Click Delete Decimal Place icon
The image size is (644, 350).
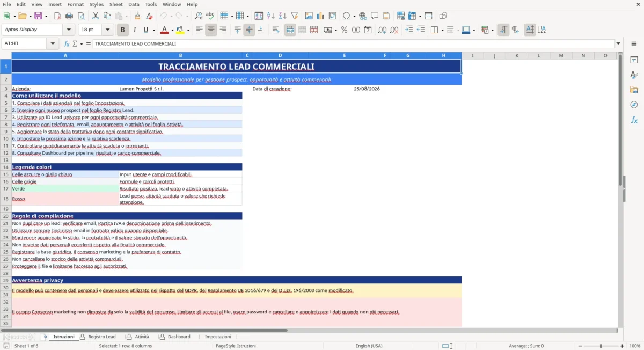tap(394, 30)
